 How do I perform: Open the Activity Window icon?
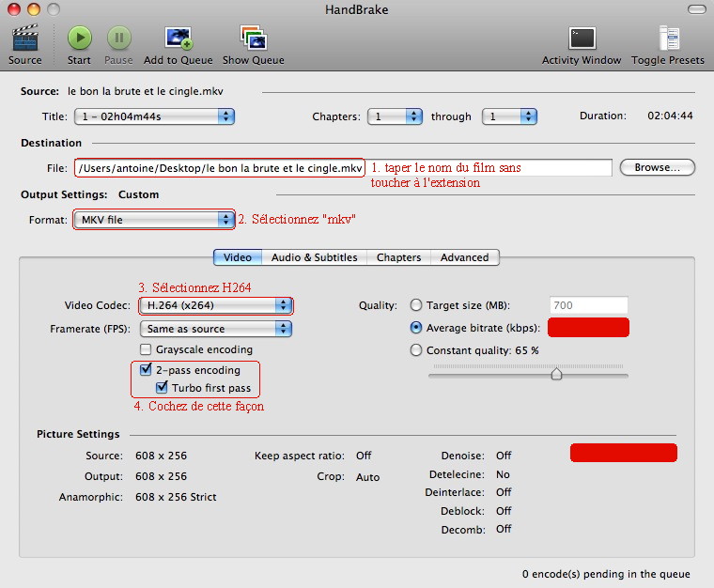[582, 39]
